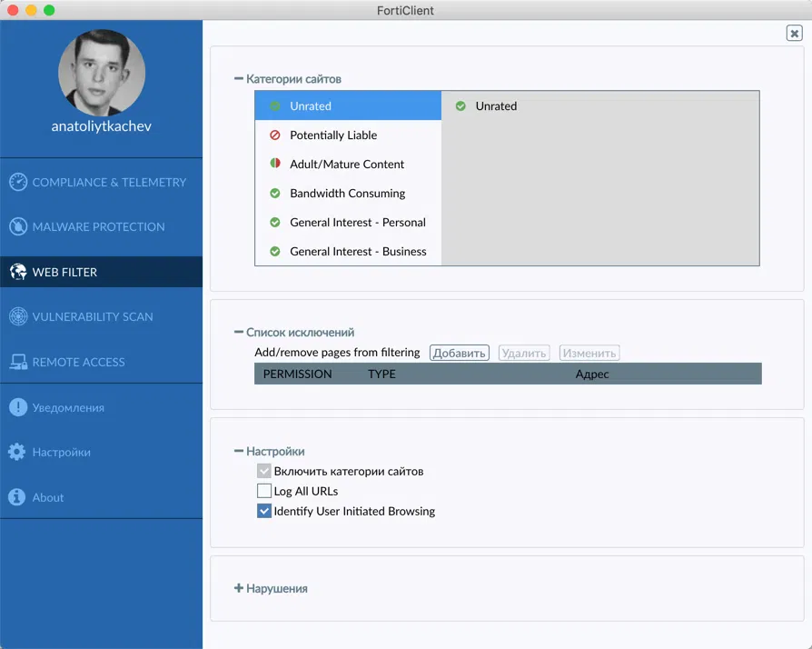This screenshot has width=812, height=649.
Task: Click the Добавить button
Action: (459, 353)
